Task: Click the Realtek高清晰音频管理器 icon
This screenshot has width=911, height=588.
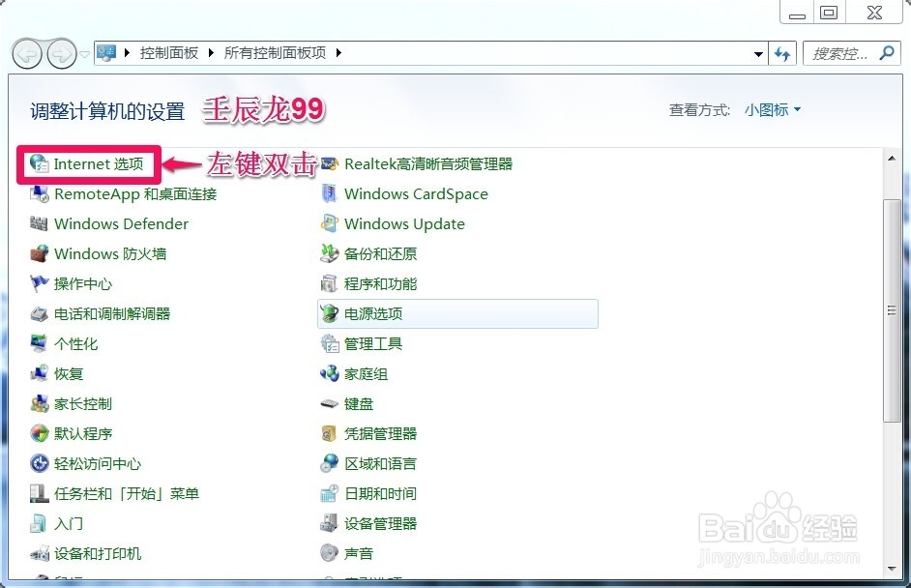Action: click(330, 163)
